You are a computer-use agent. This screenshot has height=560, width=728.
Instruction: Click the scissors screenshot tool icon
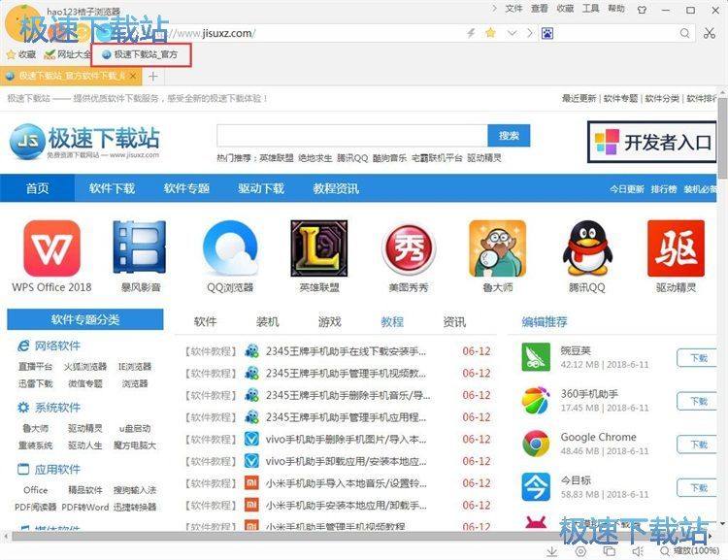710,33
